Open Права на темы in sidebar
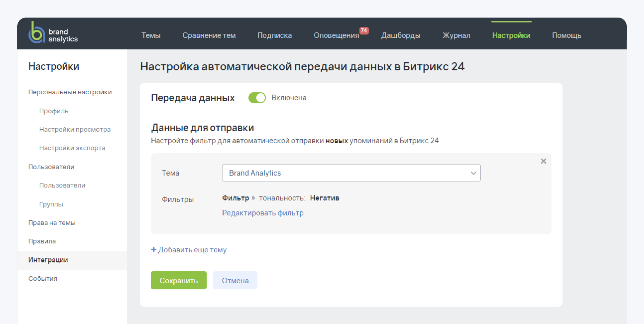The height and width of the screenshot is (324, 644). 52,223
